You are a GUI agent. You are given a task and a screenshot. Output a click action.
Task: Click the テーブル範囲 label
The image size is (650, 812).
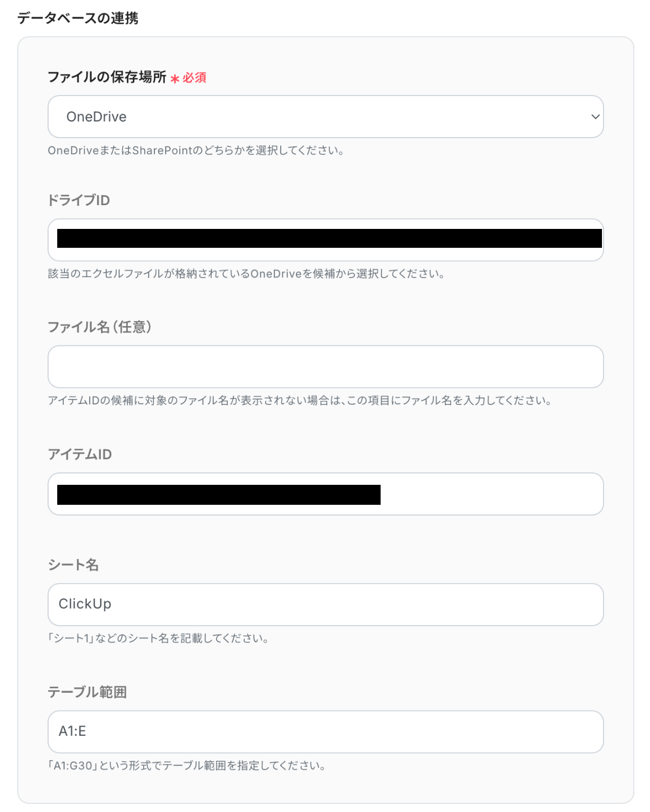(87, 692)
